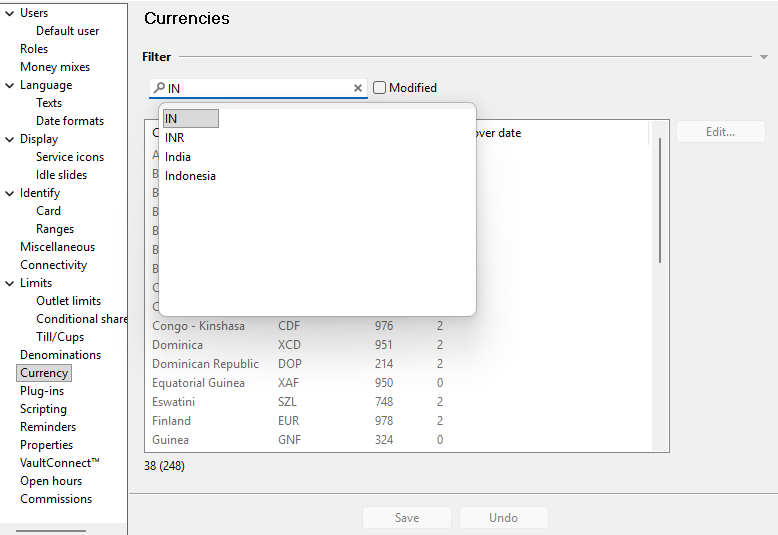Select the Language tree label
This screenshot has height=535, width=778.
[x=46, y=85]
